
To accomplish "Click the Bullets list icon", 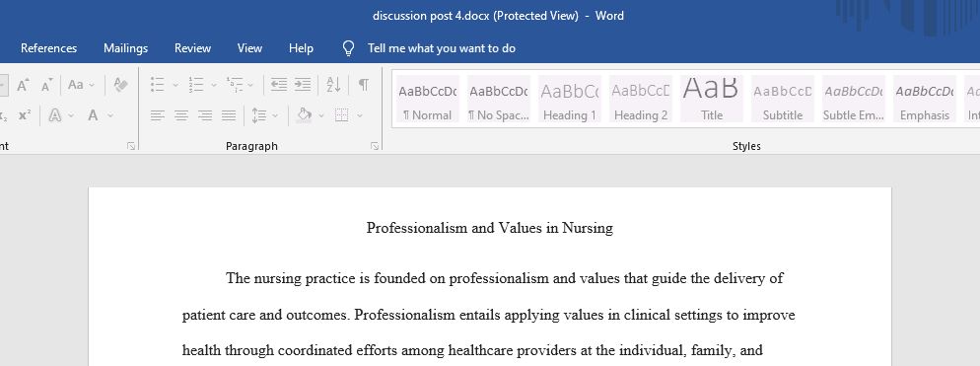I will click(x=158, y=85).
